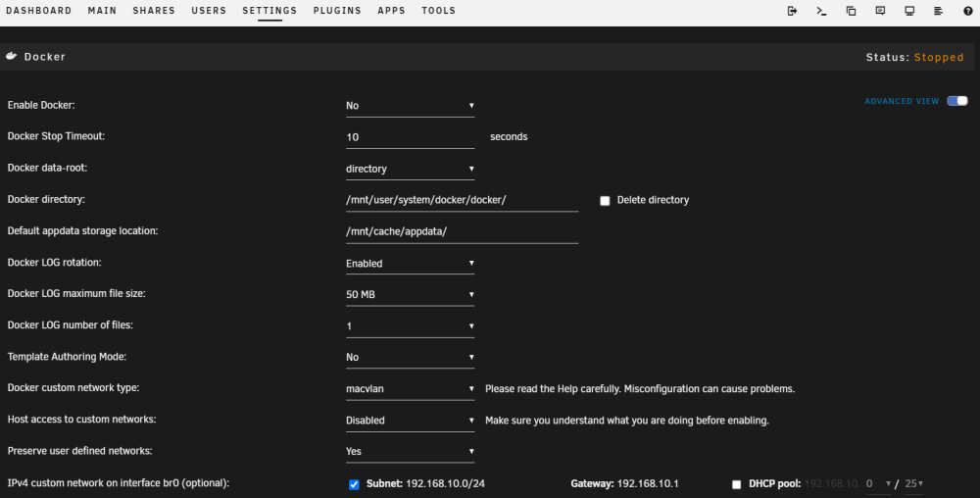This screenshot has height=498, width=980.
Task: Uncheck the br0 IPv4 Subnet checkbox
Action: pyautogui.click(x=354, y=484)
